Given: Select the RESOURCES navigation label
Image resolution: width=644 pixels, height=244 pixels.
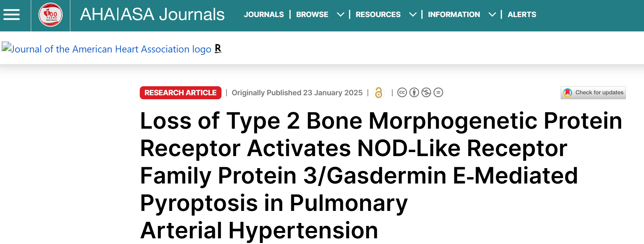Looking at the screenshot, I should (378, 15).
